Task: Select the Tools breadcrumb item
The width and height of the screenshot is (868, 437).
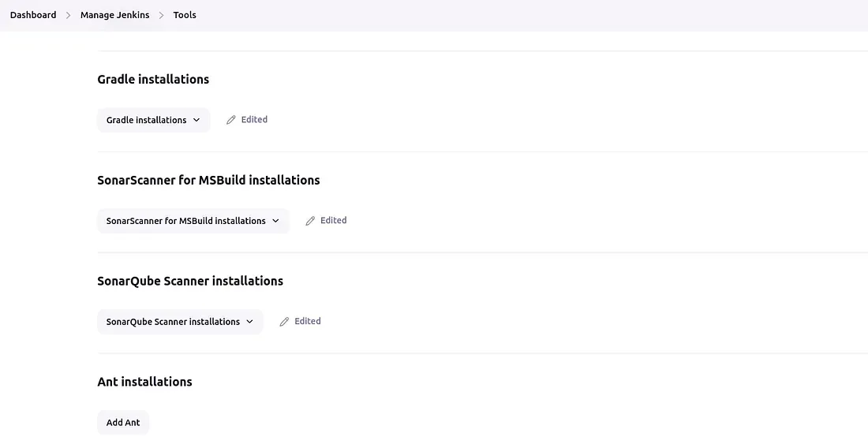Action: (x=185, y=15)
